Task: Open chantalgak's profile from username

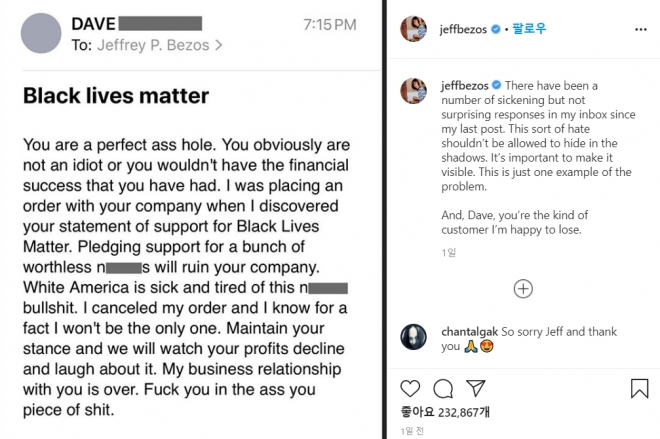Action: click(x=469, y=330)
